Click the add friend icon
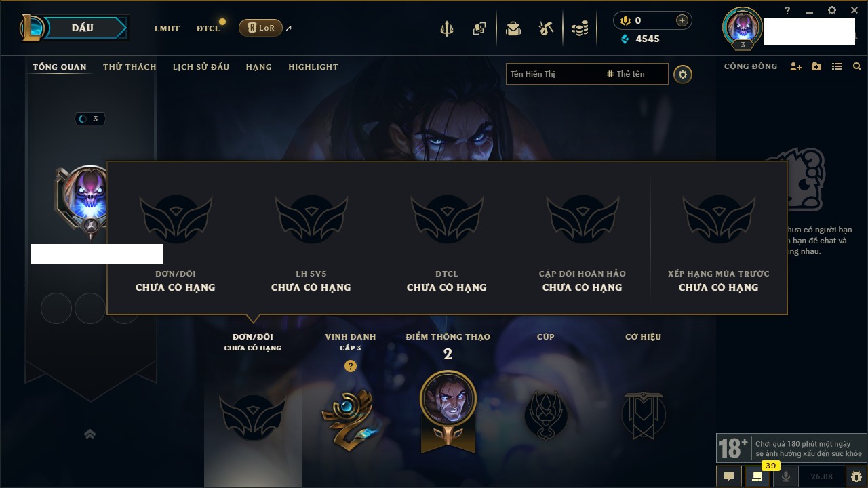868x488 pixels. click(796, 66)
